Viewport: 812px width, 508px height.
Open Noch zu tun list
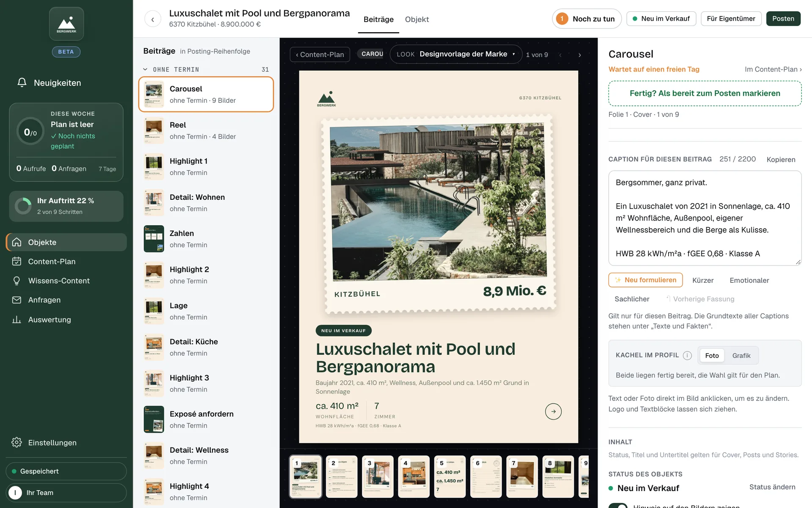(x=587, y=19)
